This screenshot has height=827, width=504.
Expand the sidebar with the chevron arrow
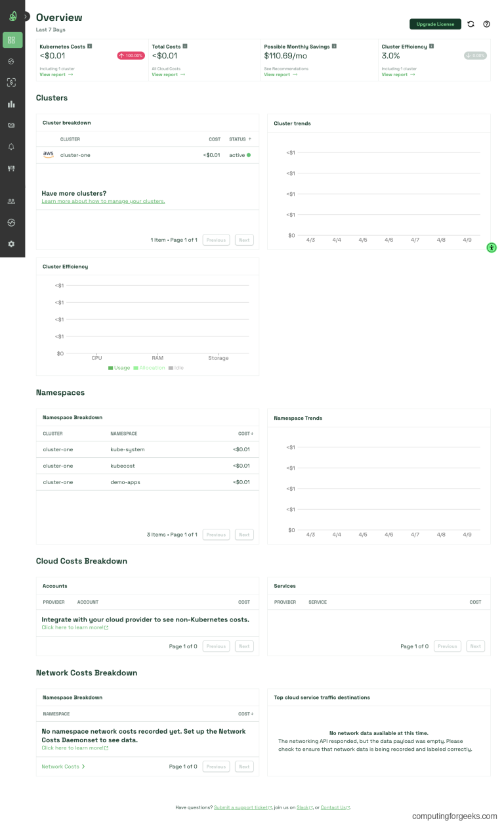[x=26, y=16]
